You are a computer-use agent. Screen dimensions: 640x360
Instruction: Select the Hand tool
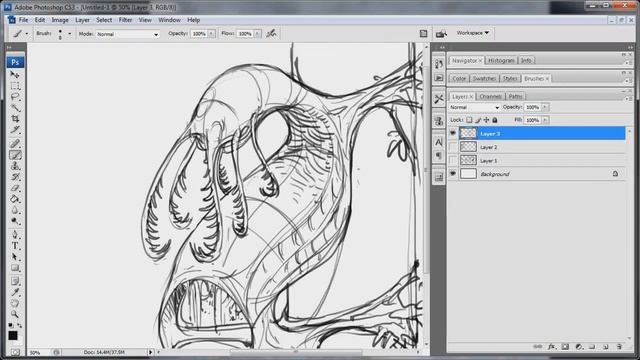pyautogui.click(x=15, y=303)
